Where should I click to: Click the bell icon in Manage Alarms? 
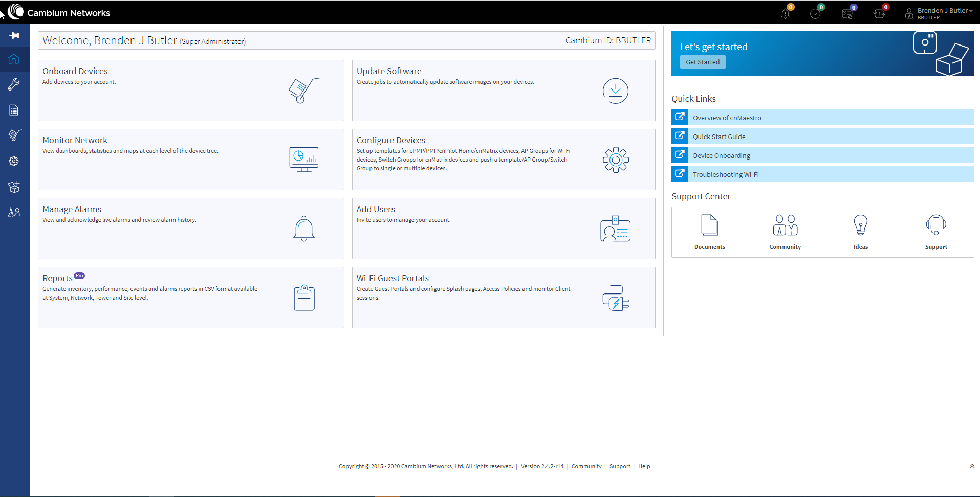pyautogui.click(x=304, y=229)
